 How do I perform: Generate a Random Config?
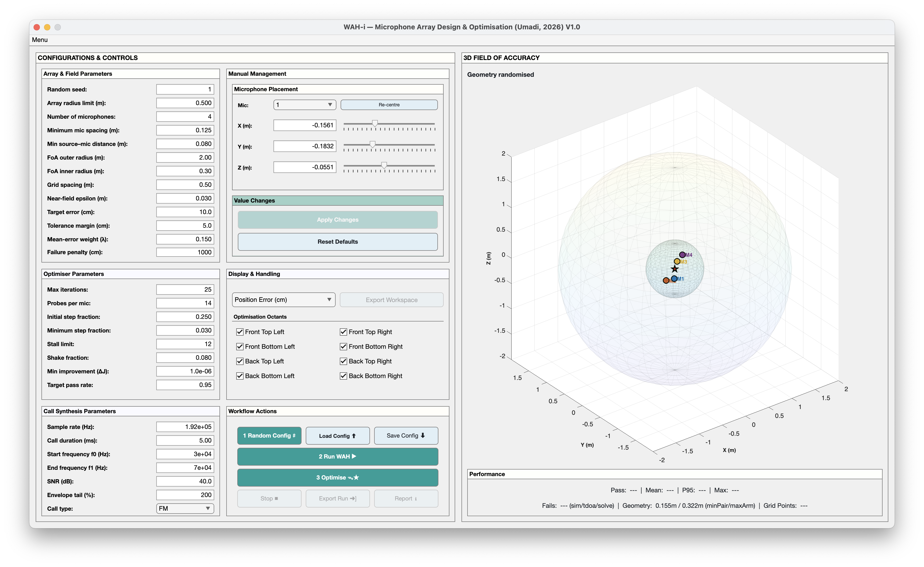tap(269, 435)
